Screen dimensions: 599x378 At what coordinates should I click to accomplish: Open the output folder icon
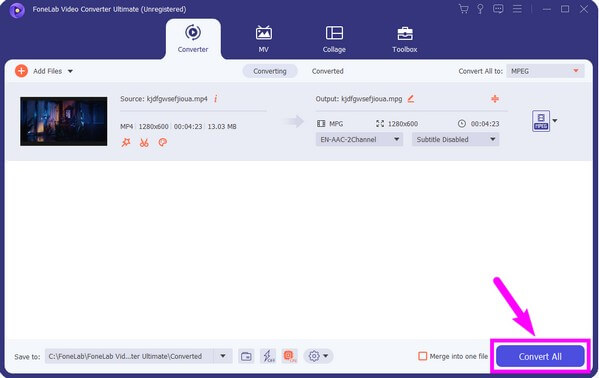click(246, 357)
